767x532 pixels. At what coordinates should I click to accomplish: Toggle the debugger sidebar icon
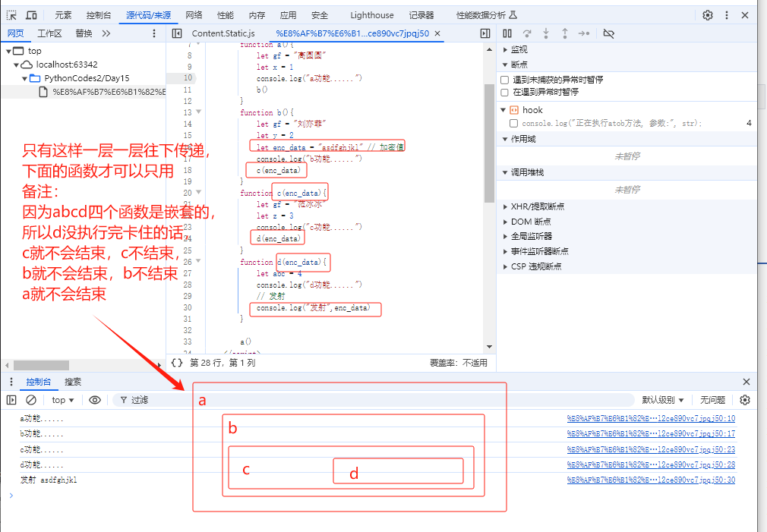tap(485, 33)
